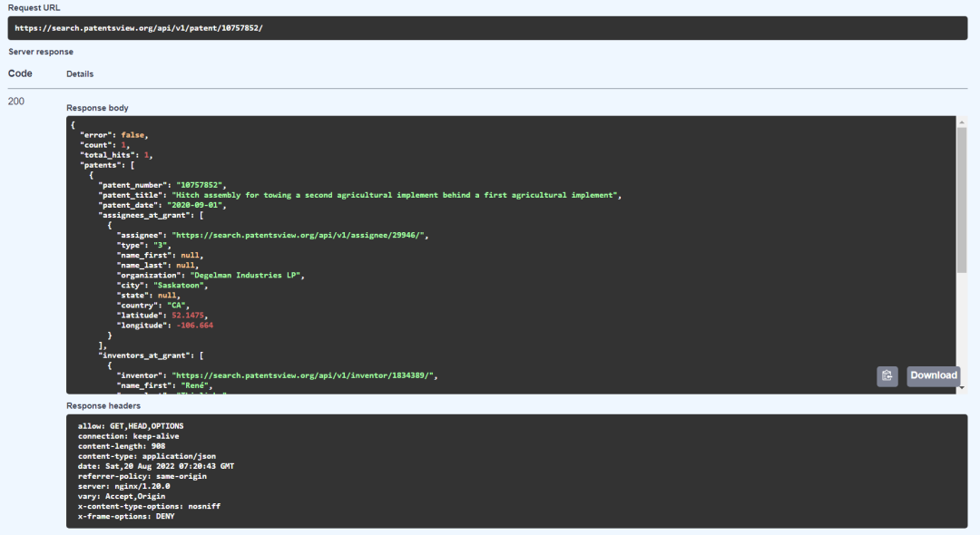
Task: Click the "name_last": null line
Action: point(158,265)
